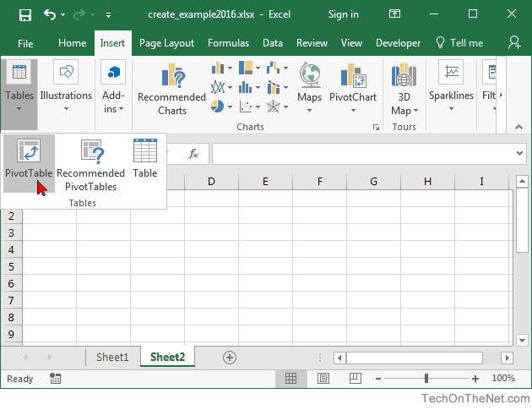Click the Maps chart icon

point(309,74)
